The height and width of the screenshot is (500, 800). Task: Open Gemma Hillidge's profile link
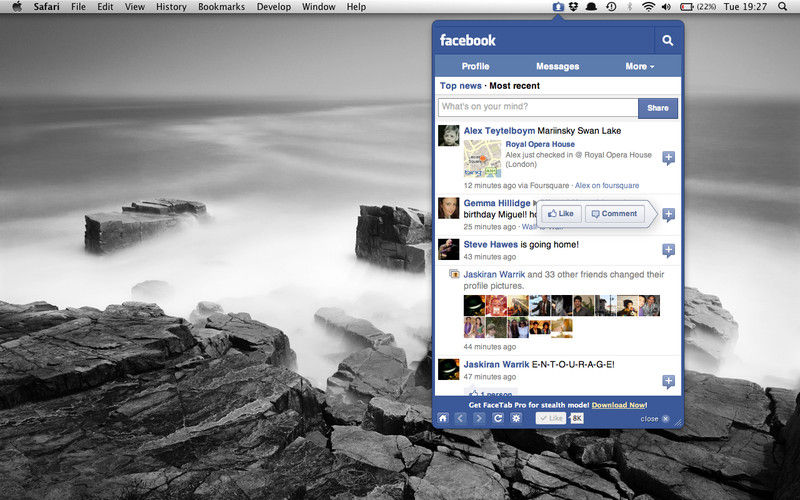pyautogui.click(x=496, y=203)
